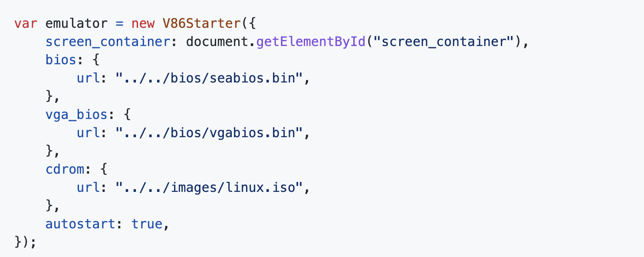This screenshot has height=257, width=644.
Task: Click the var keyword
Action: pyautogui.click(x=26, y=23)
